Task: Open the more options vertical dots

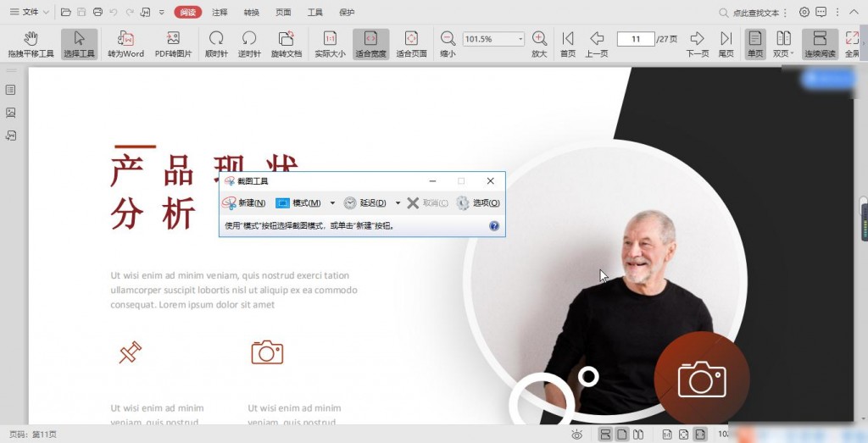Action: click(837, 12)
